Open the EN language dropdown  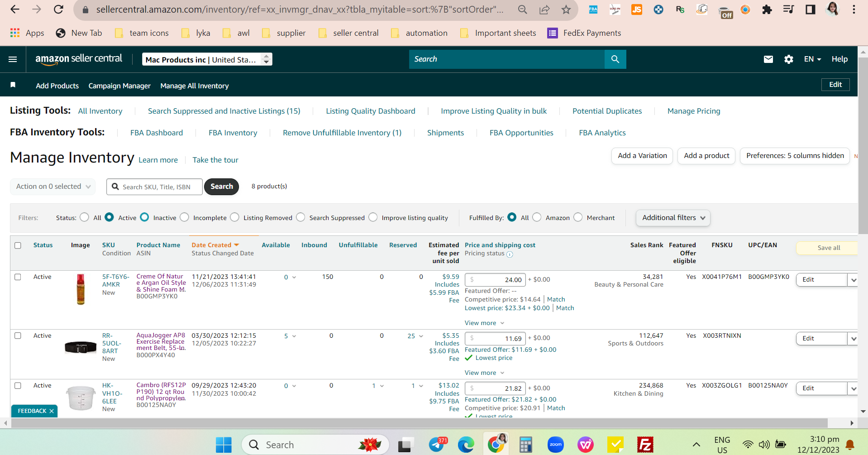[x=812, y=59]
